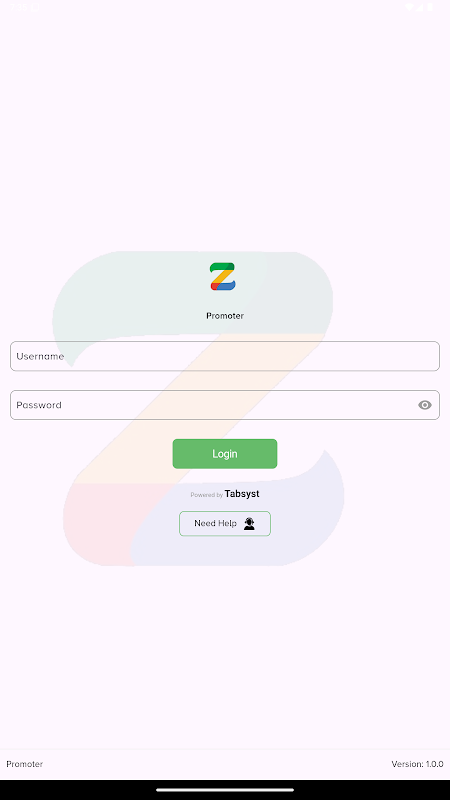Tap the battery icon in status bar
Image resolution: width=450 pixels, height=800 pixels.
tap(430, 8)
